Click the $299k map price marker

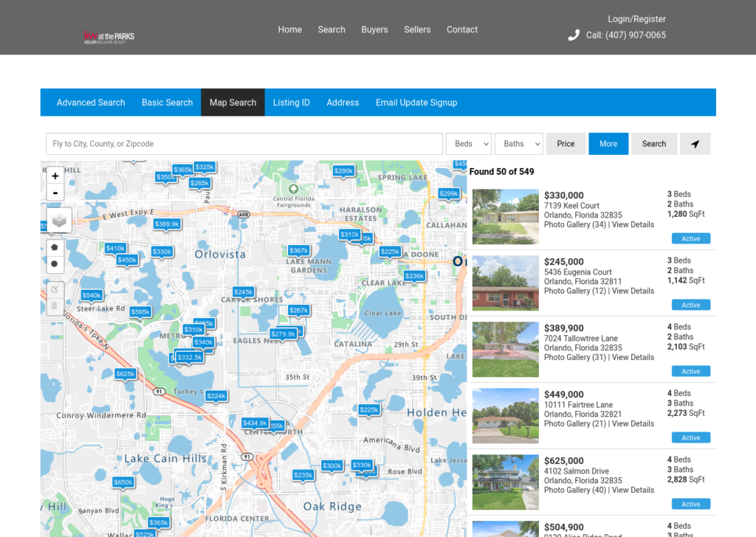click(449, 193)
